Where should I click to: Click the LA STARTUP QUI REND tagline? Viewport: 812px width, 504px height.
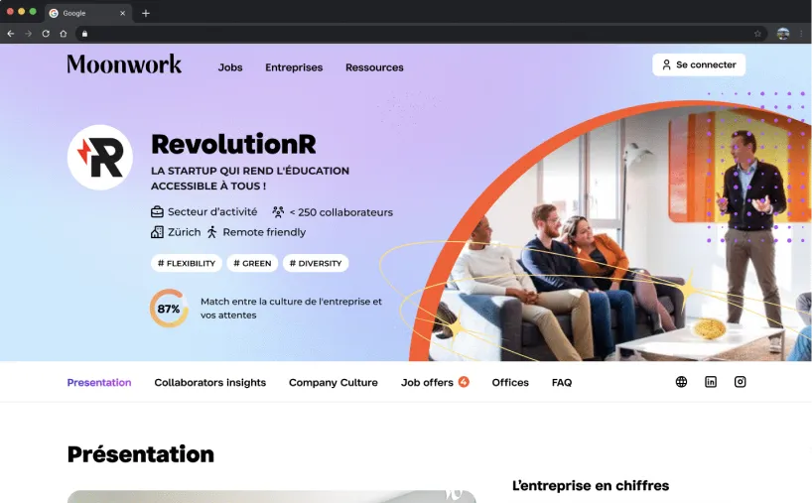(249, 178)
